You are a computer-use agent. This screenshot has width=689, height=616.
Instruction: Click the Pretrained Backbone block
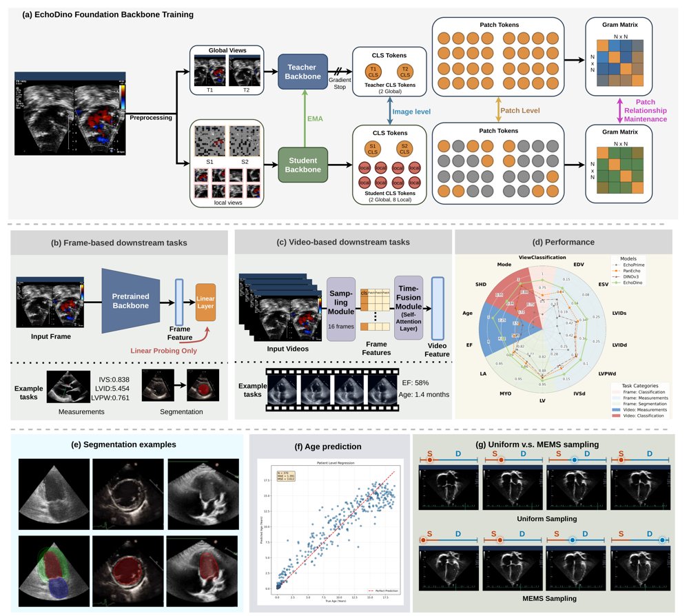pos(130,301)
